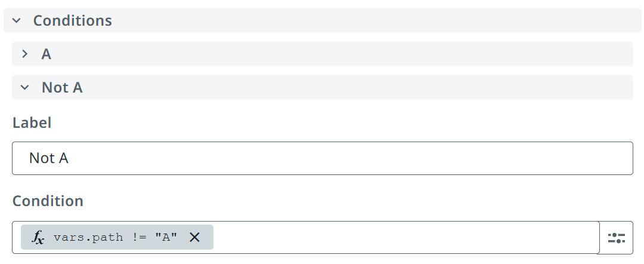Focus the Label input containing Not A

point(323,158)
